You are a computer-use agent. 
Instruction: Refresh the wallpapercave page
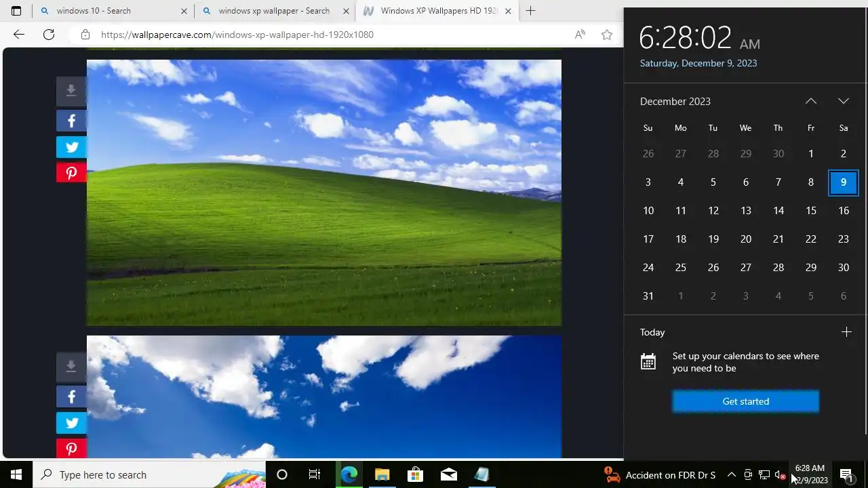tap(49, 35)
